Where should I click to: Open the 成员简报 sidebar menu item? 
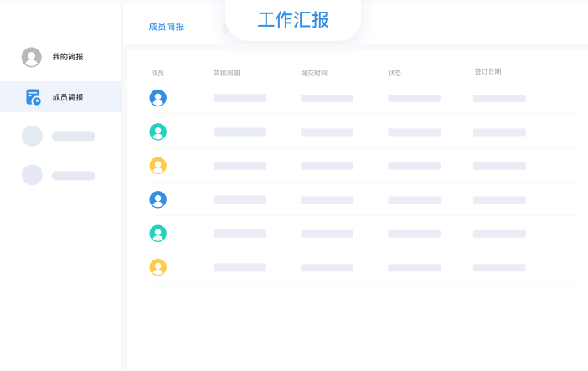pyautogui.click(x=67, y=97)
